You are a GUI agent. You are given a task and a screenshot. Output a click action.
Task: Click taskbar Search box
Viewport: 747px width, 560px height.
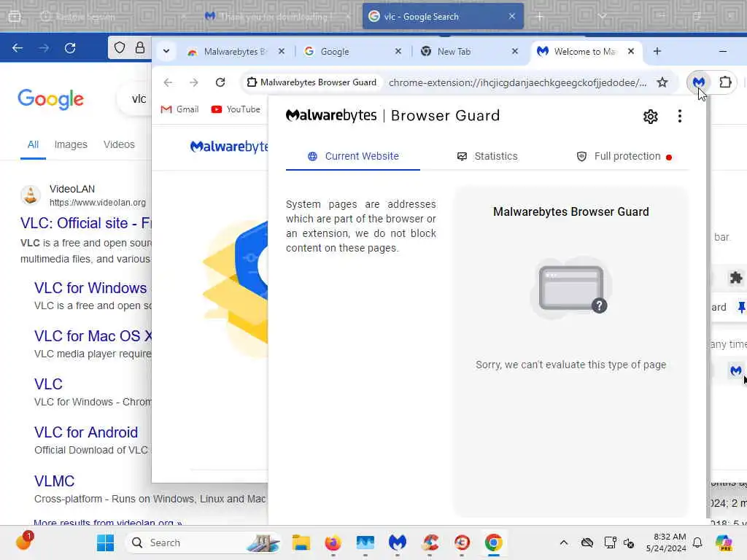(203, 542)
